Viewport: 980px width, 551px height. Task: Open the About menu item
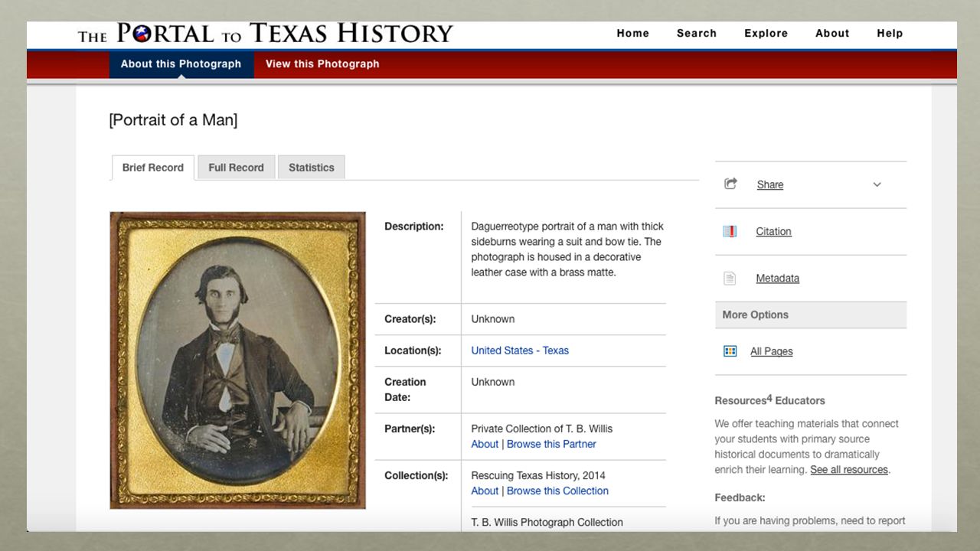[x=832, y=34]
